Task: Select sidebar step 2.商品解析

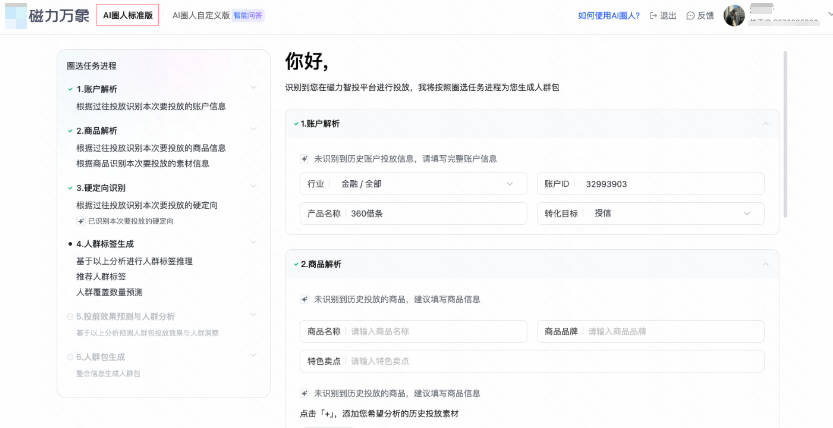Action: tap(97, 131)
